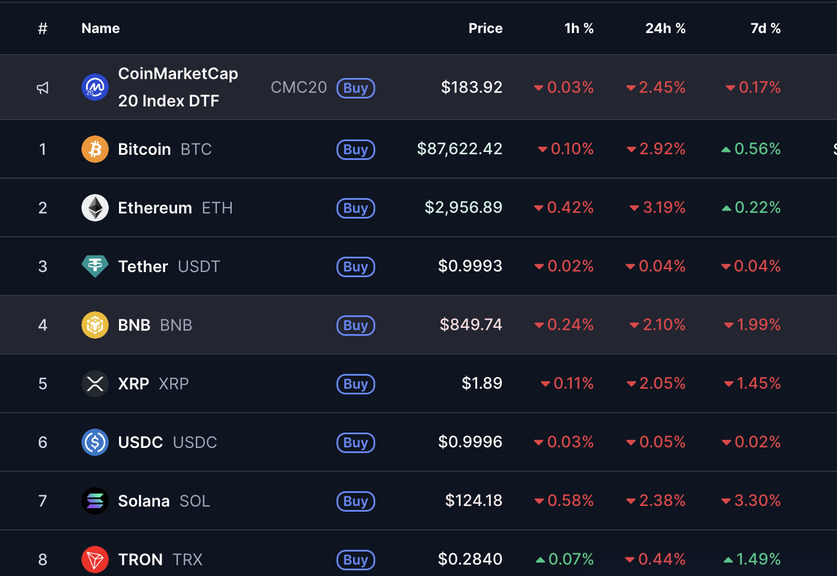
Task: Sort the table by Price column
Action: click(x=485, y=28)
